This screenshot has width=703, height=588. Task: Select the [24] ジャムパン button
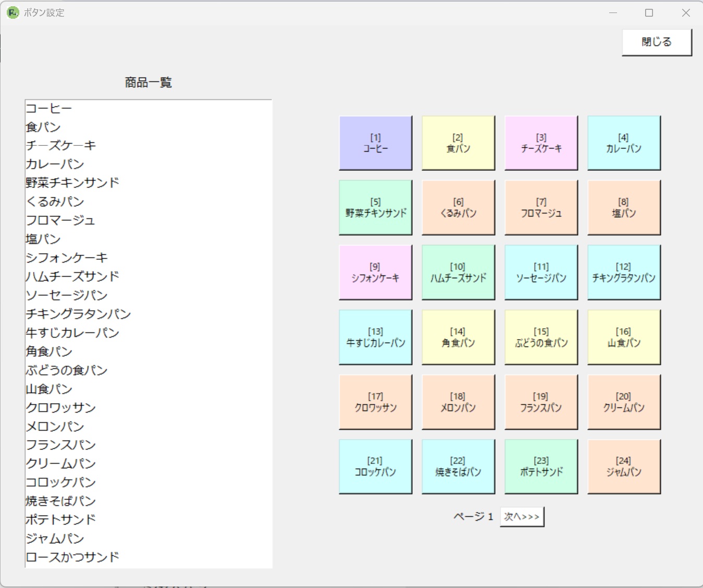[x=623, y=466]
